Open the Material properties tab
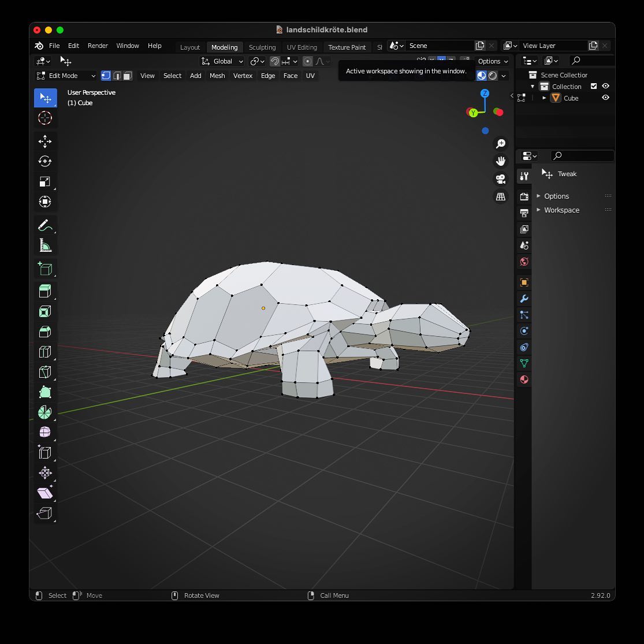Viewport: 644px width, 644px height. click(x=524, y=379)
